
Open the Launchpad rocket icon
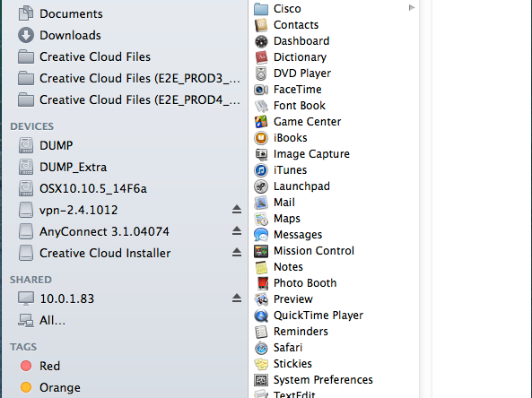(x=261, y=186)
